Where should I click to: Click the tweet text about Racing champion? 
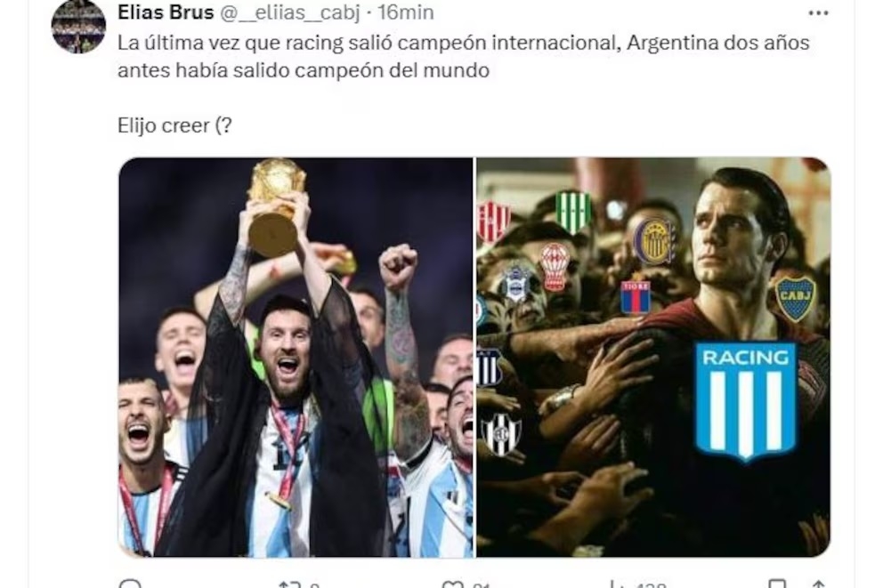464,56
